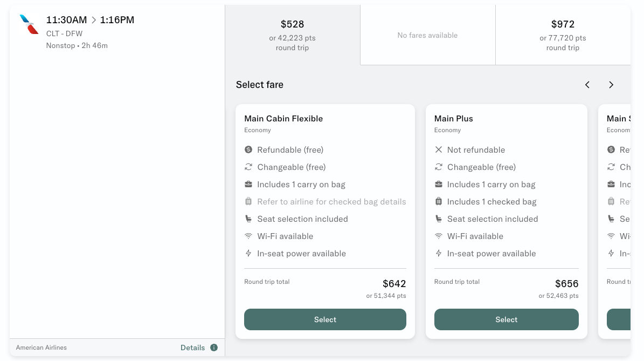
Task: Open the Details info icon
Action: coord(214,348)
